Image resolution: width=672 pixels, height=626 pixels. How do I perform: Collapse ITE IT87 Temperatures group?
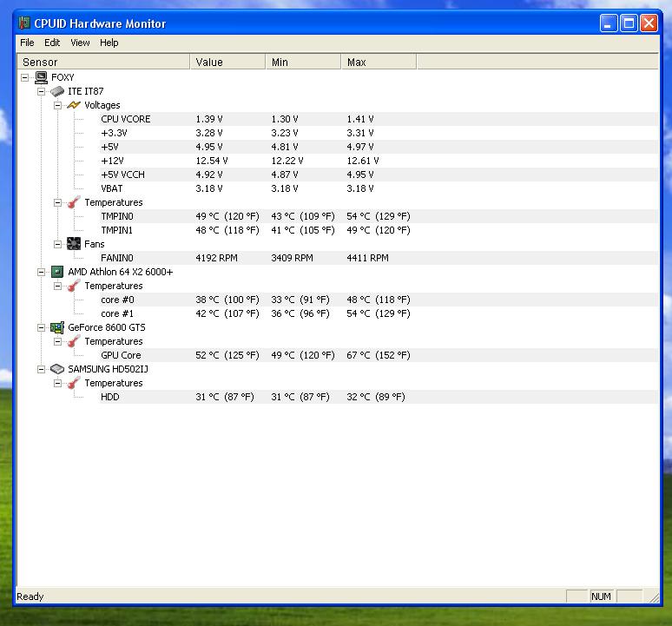coord(57,202)
